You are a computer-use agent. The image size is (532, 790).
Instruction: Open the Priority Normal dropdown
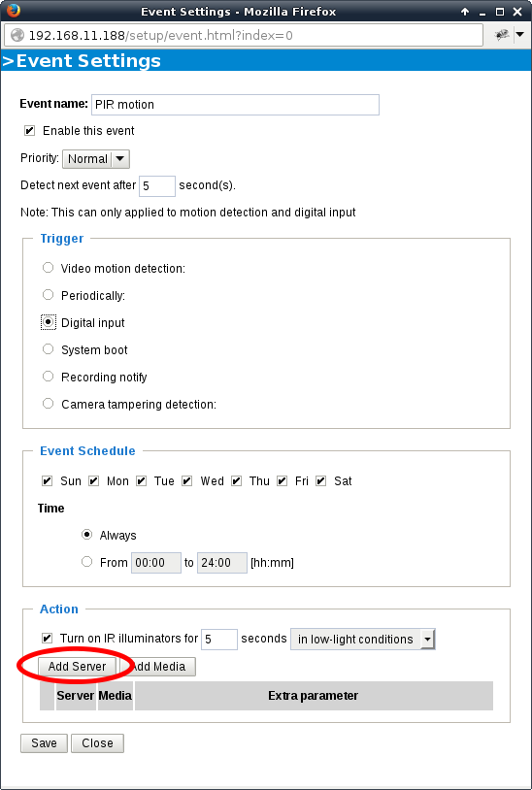[96, 159]
